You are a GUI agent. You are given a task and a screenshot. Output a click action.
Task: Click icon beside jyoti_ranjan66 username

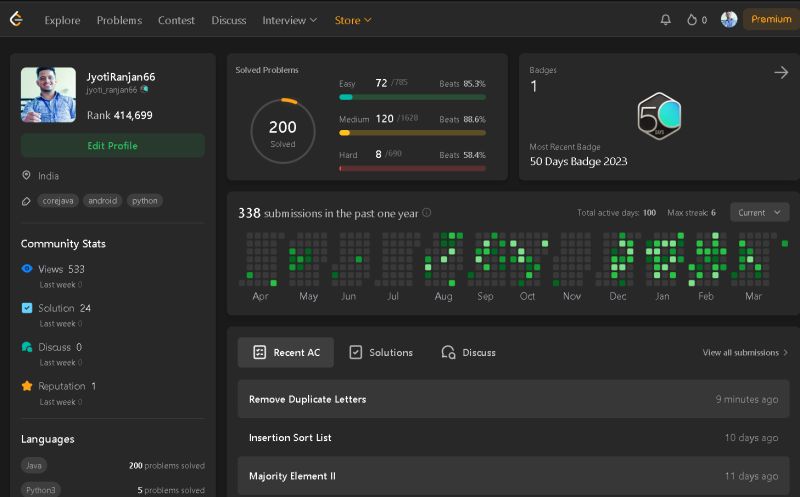(144, 89)
